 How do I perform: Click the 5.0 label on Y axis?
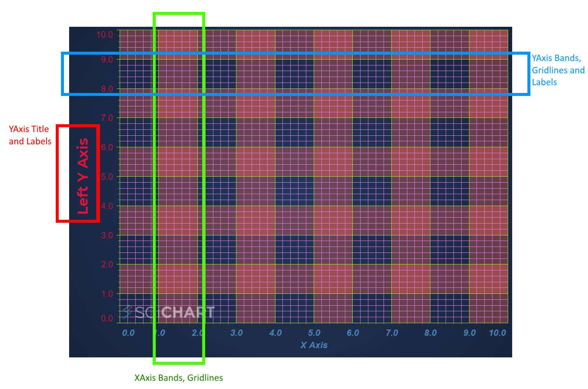click(107, 177)
